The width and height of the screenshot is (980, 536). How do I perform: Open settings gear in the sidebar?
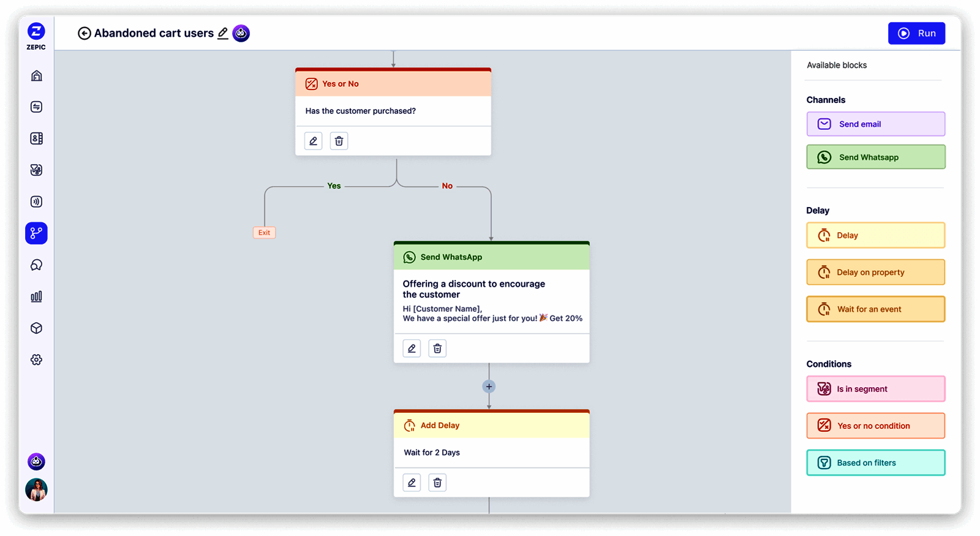click(37, 360)
